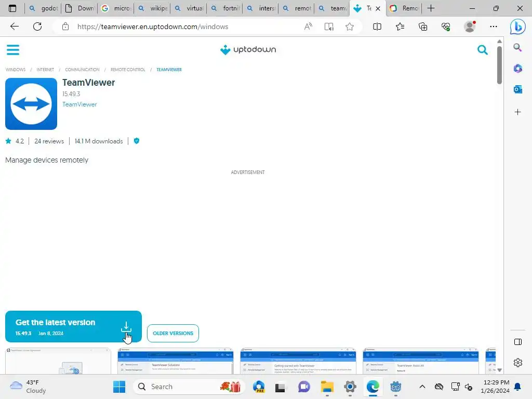
Task: Open the Windows Start menu
Action: pos(119,387)
